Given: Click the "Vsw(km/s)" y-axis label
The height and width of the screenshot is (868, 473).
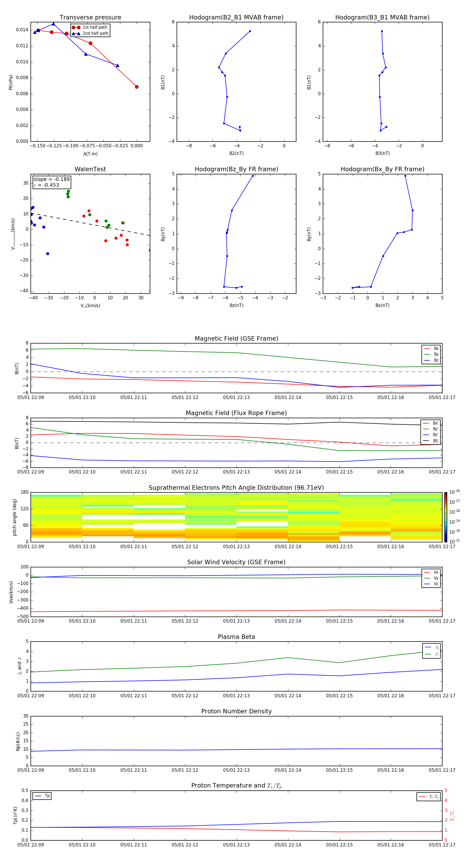Looking at the screenshot, I should [x=11, y=592].
